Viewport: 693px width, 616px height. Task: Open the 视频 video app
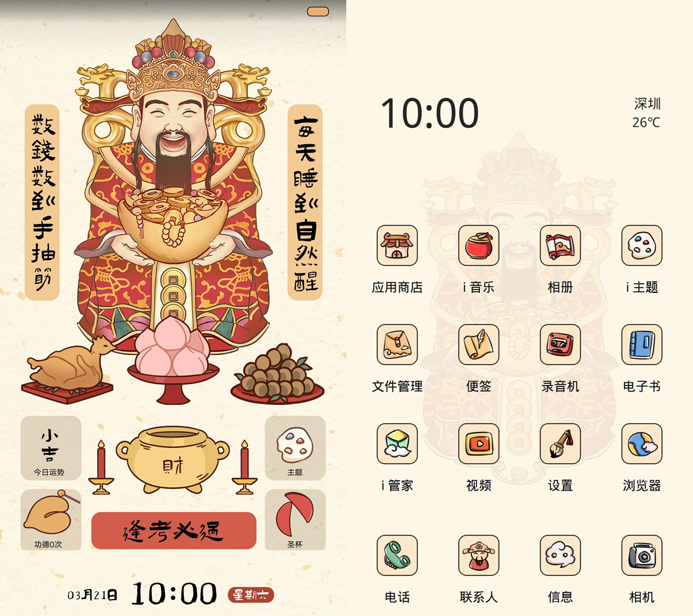479,444
